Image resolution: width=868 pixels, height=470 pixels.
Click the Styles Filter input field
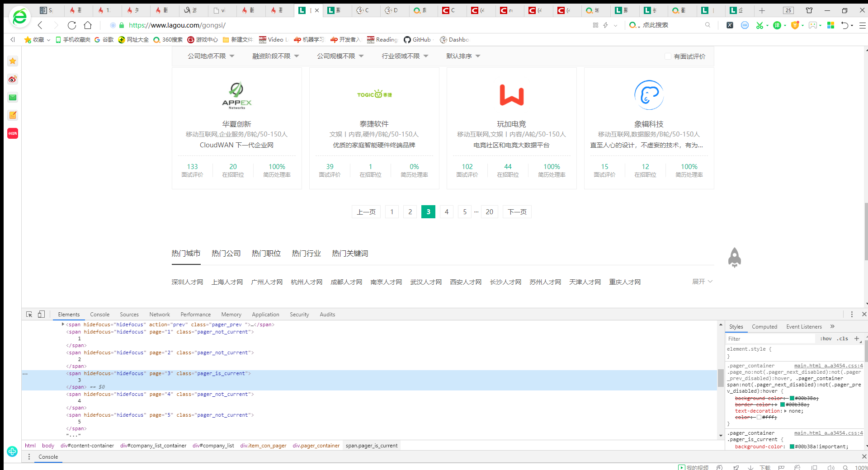(x=771, y=338)
